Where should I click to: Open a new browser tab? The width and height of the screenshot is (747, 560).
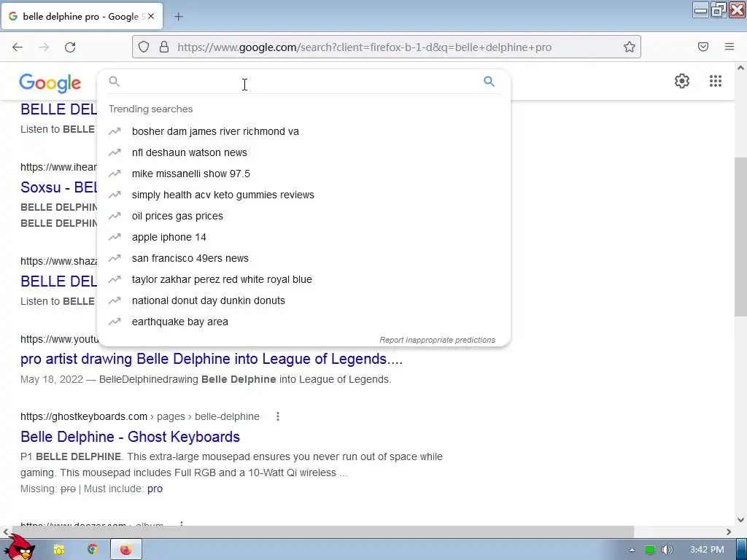[x=179, y=17]
